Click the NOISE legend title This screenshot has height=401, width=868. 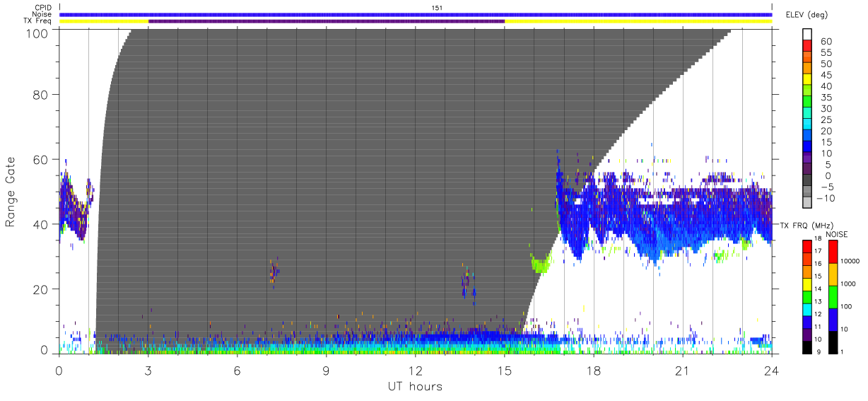pos(836,234)
